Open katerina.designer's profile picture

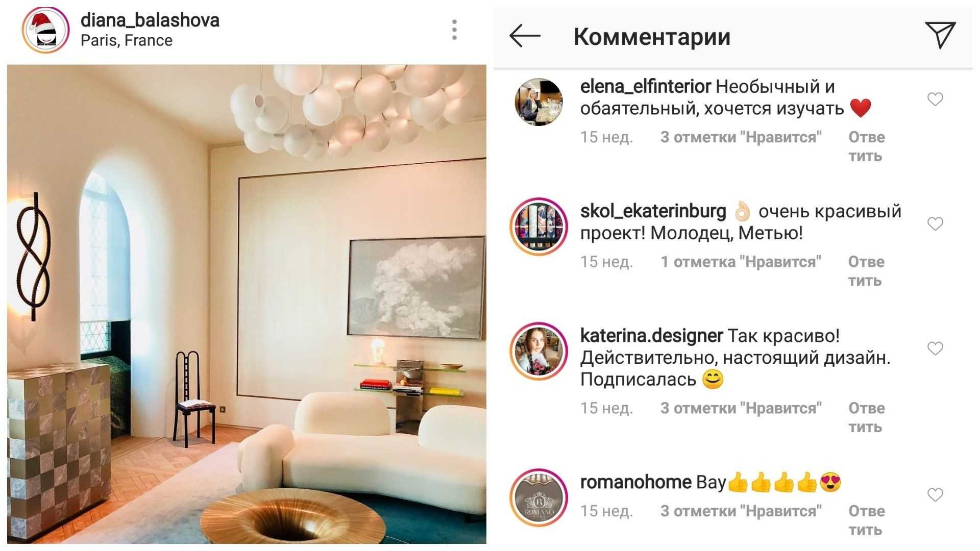[539, 351]
